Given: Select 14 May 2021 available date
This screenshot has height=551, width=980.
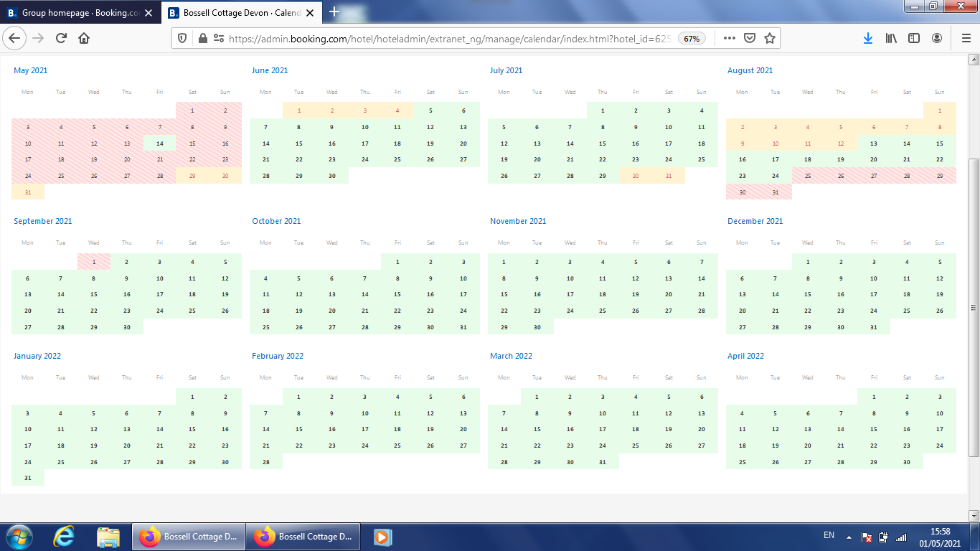Looking at the screenshot, I should 160,143.
